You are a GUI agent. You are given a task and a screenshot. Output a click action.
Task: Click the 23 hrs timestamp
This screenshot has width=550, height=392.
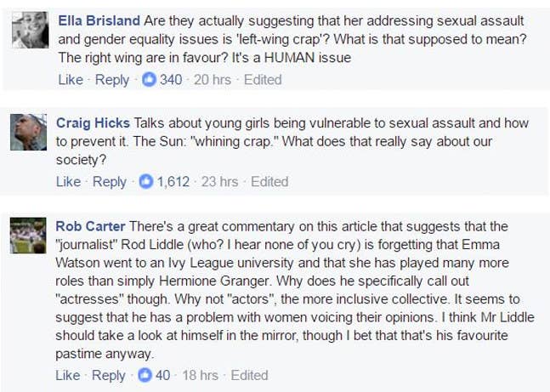(219, 182)
